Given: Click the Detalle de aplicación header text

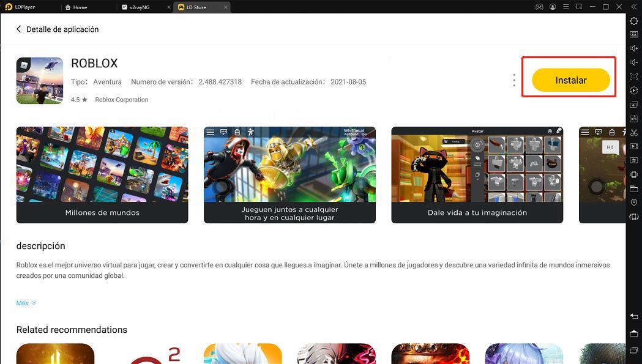Looking at the screenshot, I should (62, 29).
